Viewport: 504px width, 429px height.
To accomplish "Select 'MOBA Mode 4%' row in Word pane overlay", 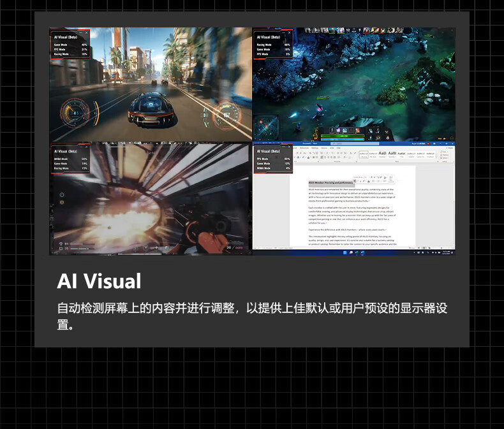I will tap(273, 168).
